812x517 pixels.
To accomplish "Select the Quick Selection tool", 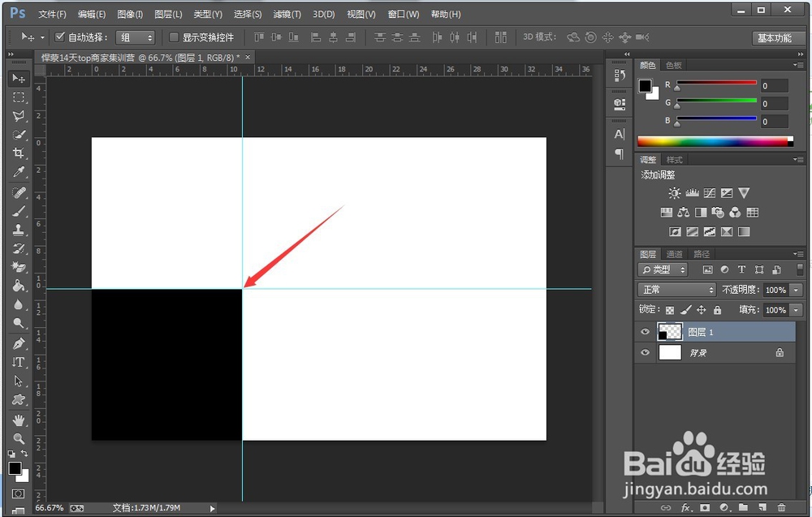I will point(19,135).
